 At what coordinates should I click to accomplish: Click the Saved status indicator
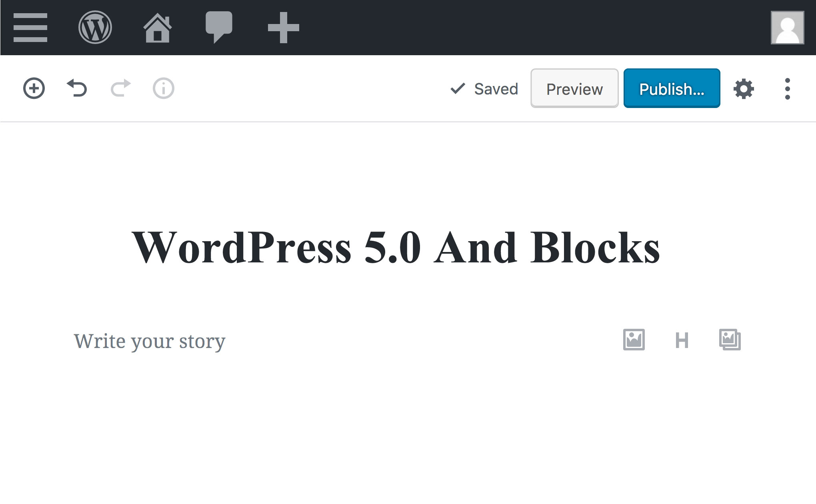tap(484, 89)
